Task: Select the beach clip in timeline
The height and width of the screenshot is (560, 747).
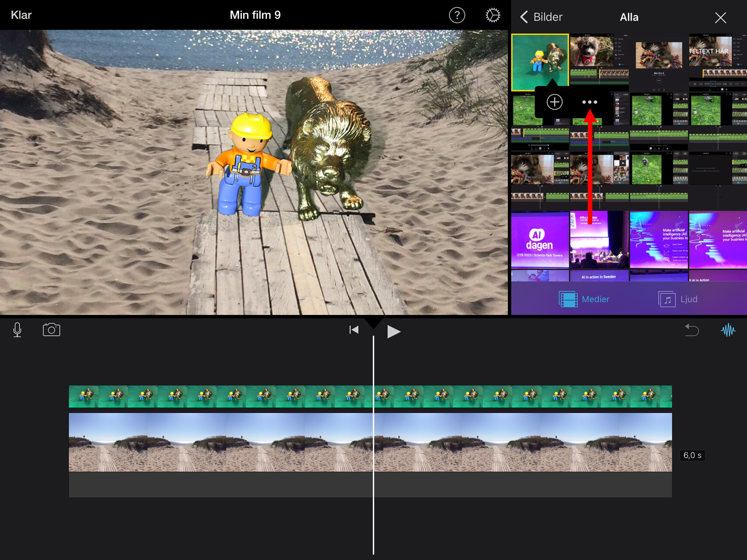Action: point(370,442)
